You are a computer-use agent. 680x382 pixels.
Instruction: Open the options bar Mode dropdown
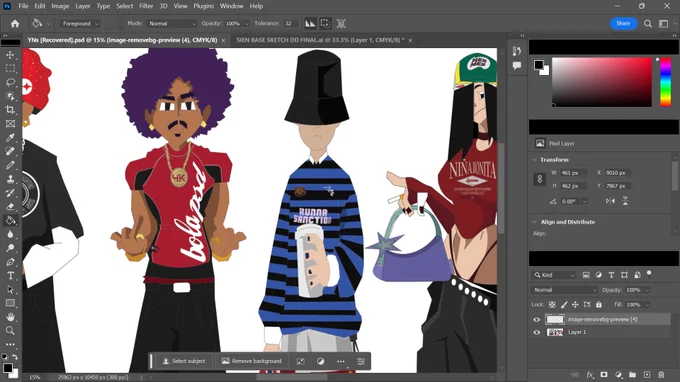pos(172,24)
